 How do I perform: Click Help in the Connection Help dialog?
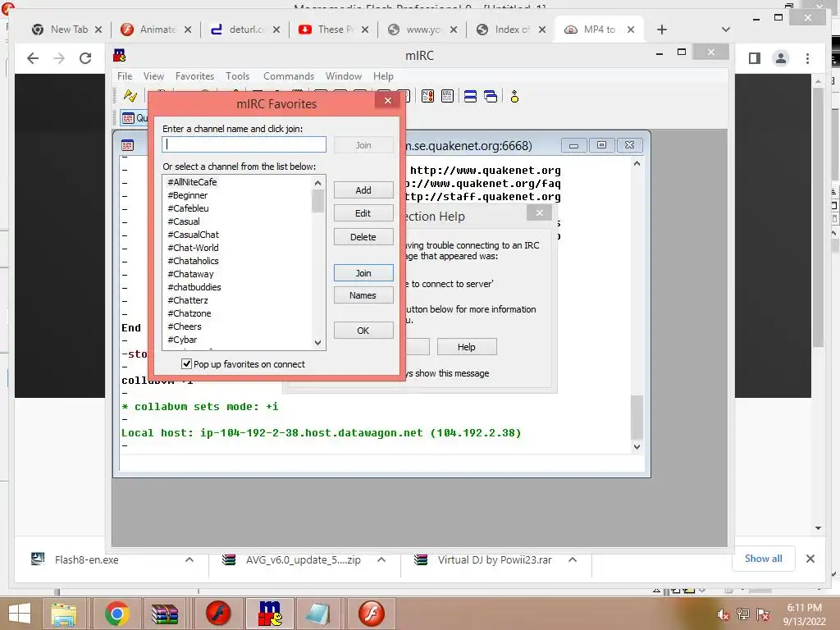click(x=467, y=347)
